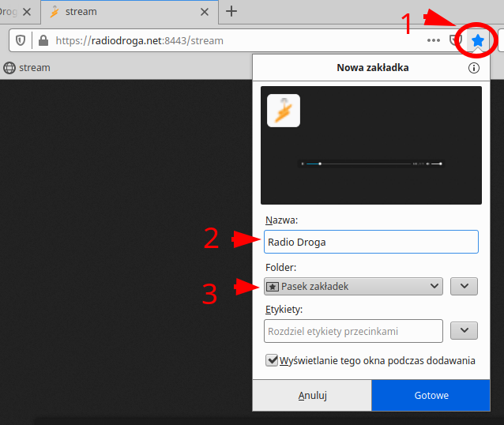
Task: Click the padlock site security icon
Action: [43, 40]
